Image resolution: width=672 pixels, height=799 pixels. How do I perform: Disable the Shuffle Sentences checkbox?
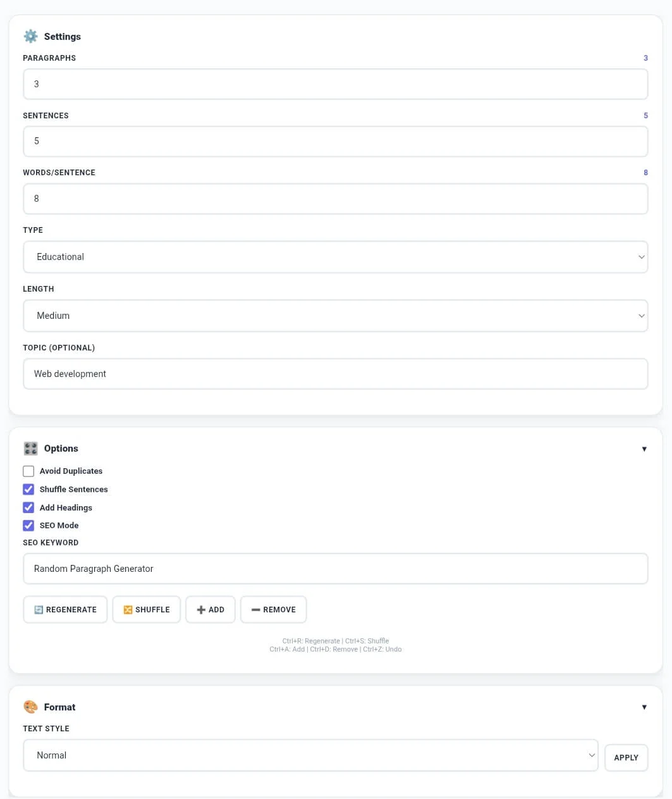pyautogui.click(x=28, y=489)
